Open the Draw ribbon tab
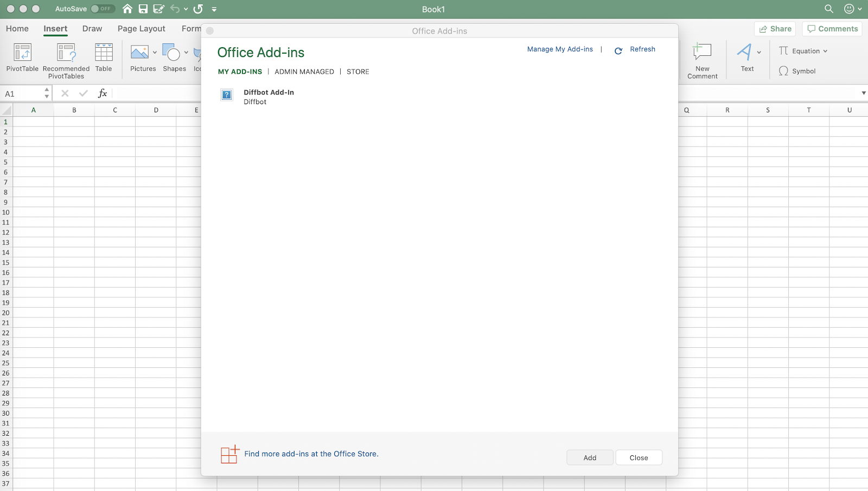This screenshot has height=491, width=868. point(92,29)
